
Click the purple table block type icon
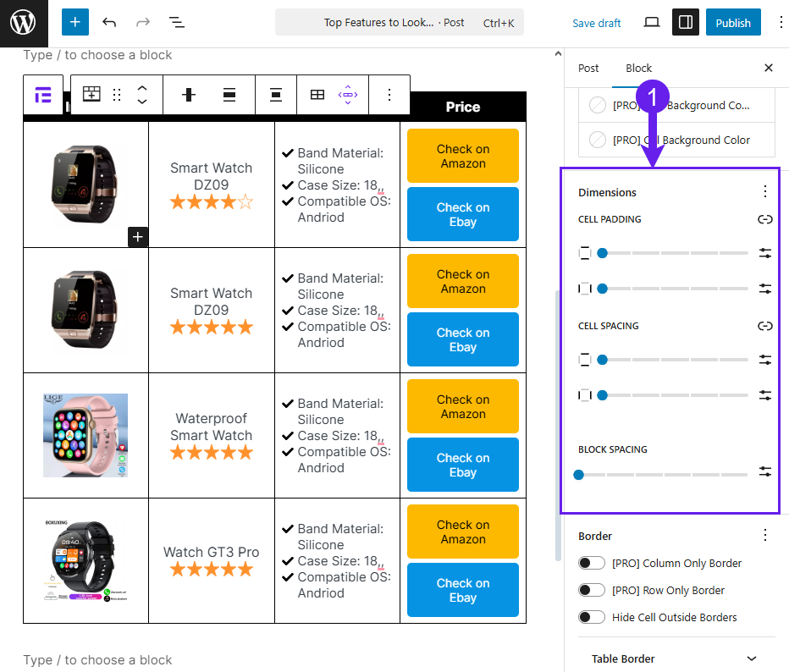pyautogui.click(x=43, y=95)
